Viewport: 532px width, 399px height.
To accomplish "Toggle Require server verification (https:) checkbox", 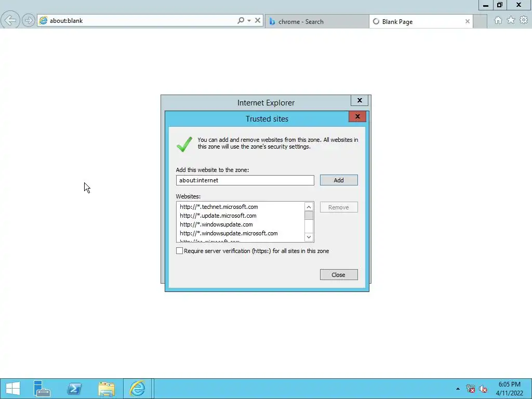I will click(x=179, y=251).
